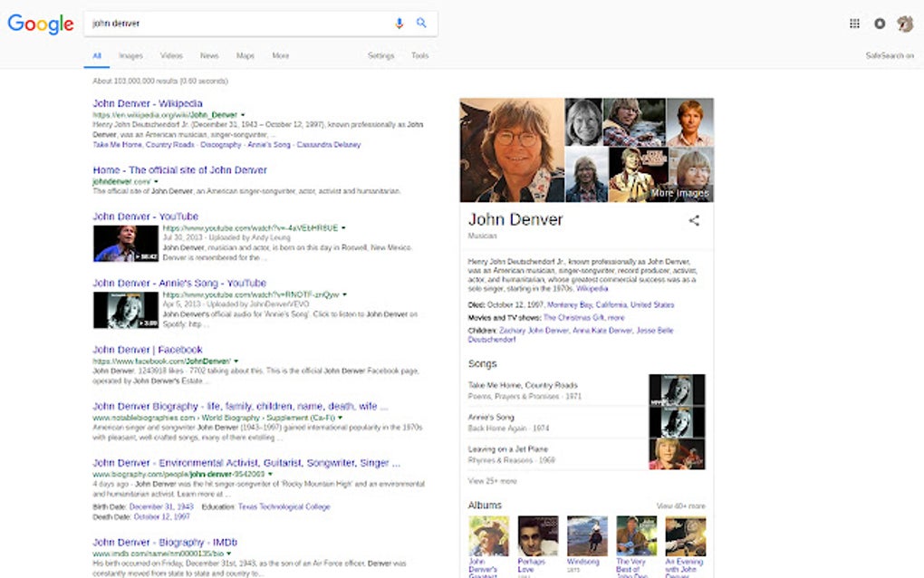Open the Tools search option

[420, 55]
